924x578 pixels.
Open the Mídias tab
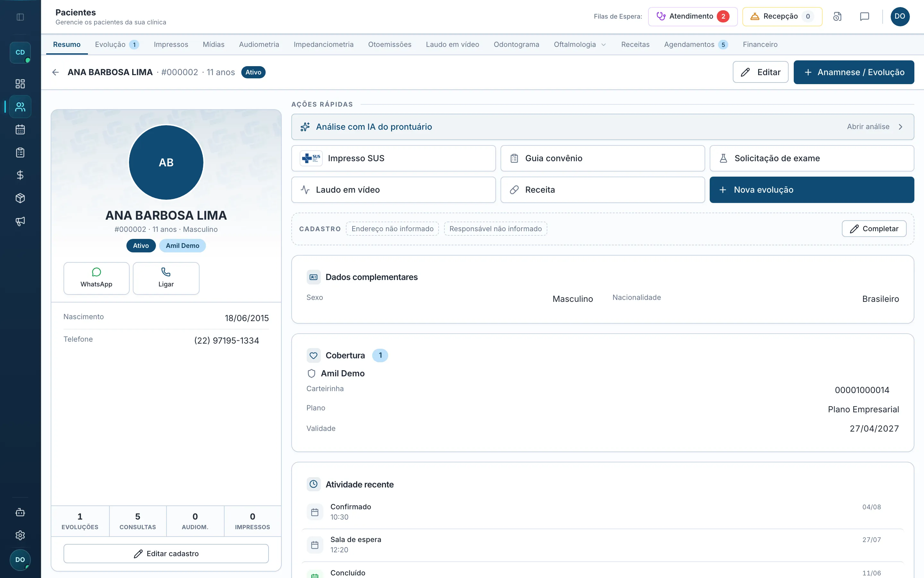(213, 44)
